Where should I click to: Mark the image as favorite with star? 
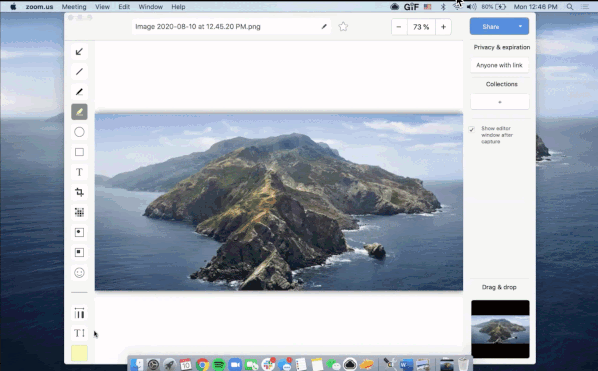tap(343, 27)
